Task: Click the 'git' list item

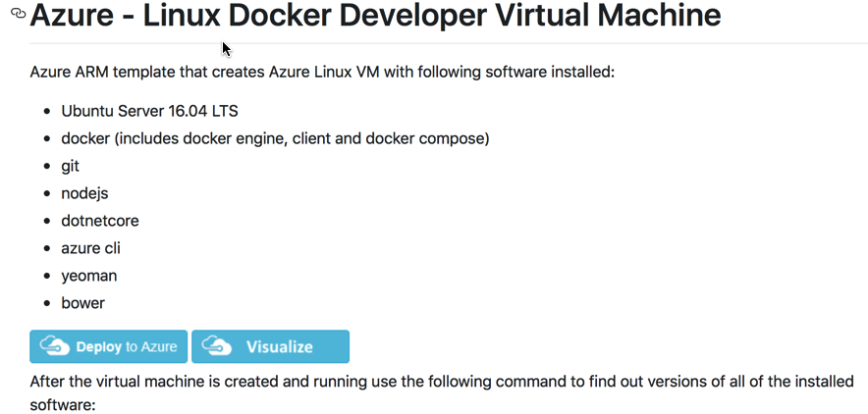Action: tap(71, 166)
